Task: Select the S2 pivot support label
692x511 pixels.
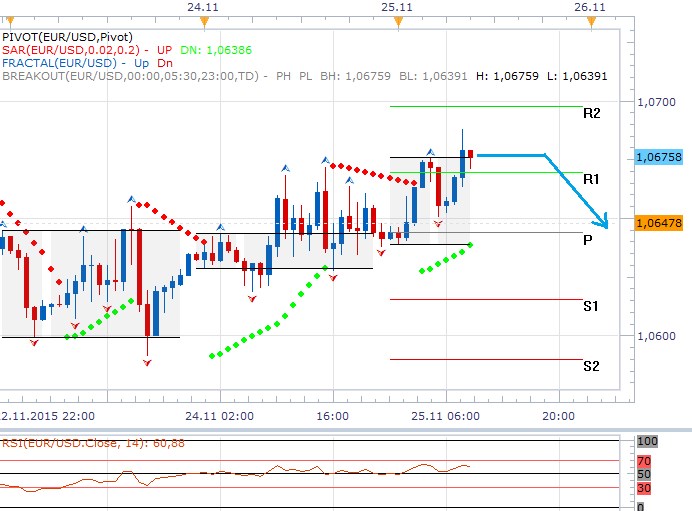Action: pyautogui.click(x=591, y=366)
